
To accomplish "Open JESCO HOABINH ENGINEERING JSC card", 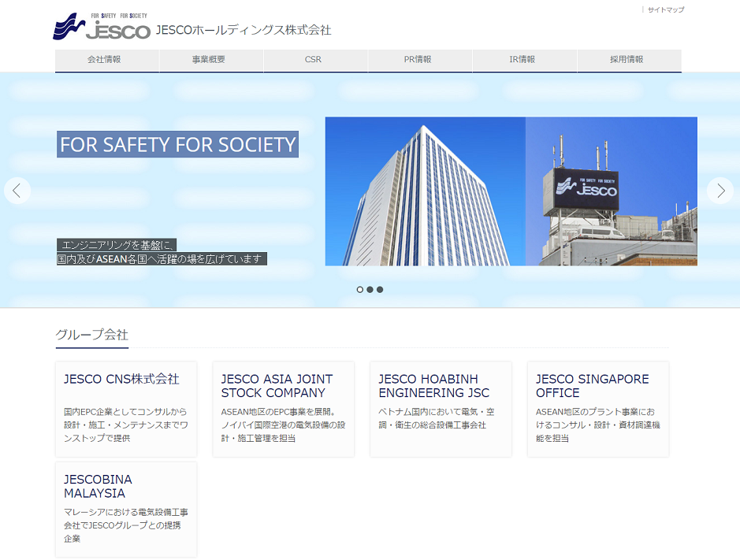I will (441, 409).
